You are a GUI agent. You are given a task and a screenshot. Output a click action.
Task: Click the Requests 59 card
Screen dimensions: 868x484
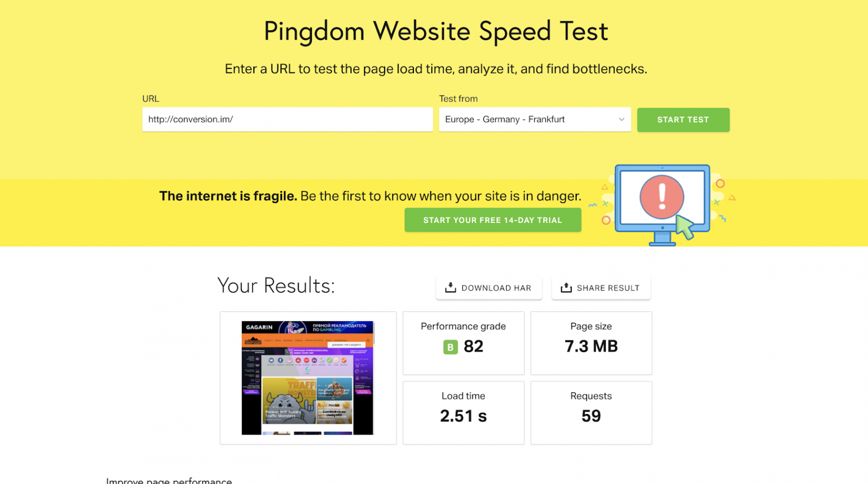coord(591,413)
